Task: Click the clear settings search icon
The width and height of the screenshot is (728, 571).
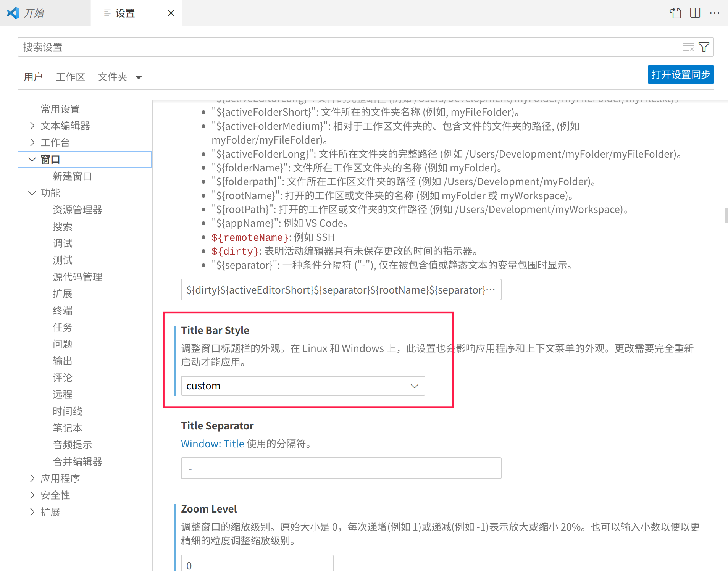Action: pos(689,47)
